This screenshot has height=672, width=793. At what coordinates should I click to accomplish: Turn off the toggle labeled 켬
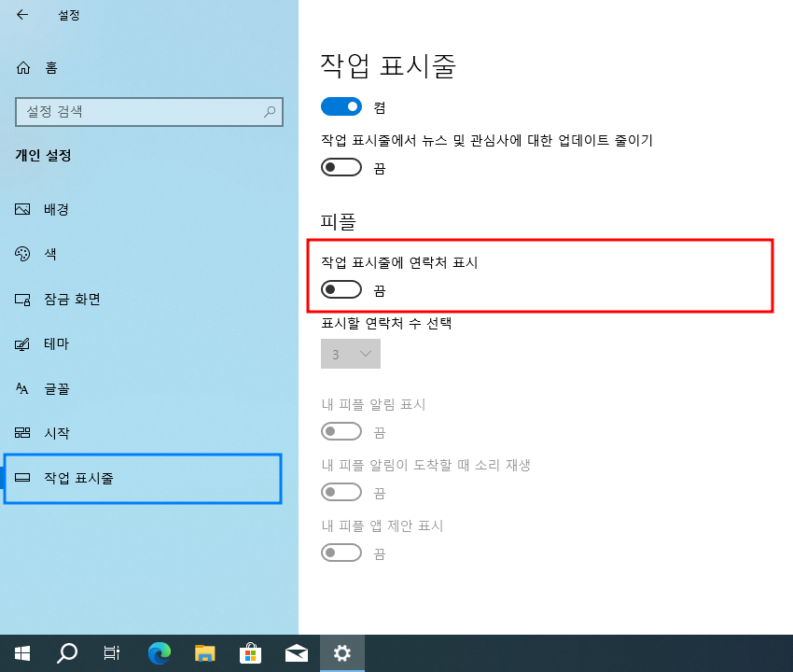pyautogui.click(x=341, y=106)
